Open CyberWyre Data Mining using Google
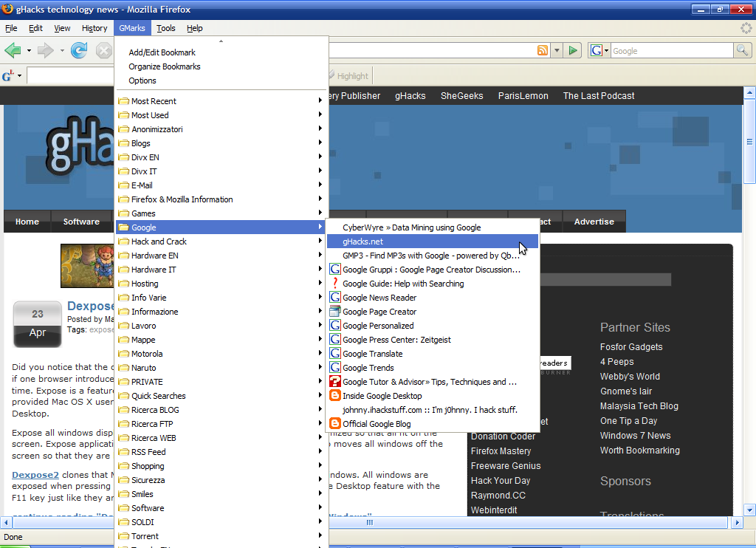The image size is (756, 548). pos(433,227)
